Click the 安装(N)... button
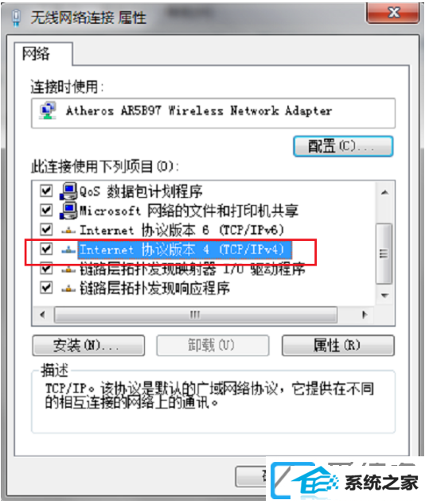The width and height of the screenshot is (425, 504). pos(88,346)
